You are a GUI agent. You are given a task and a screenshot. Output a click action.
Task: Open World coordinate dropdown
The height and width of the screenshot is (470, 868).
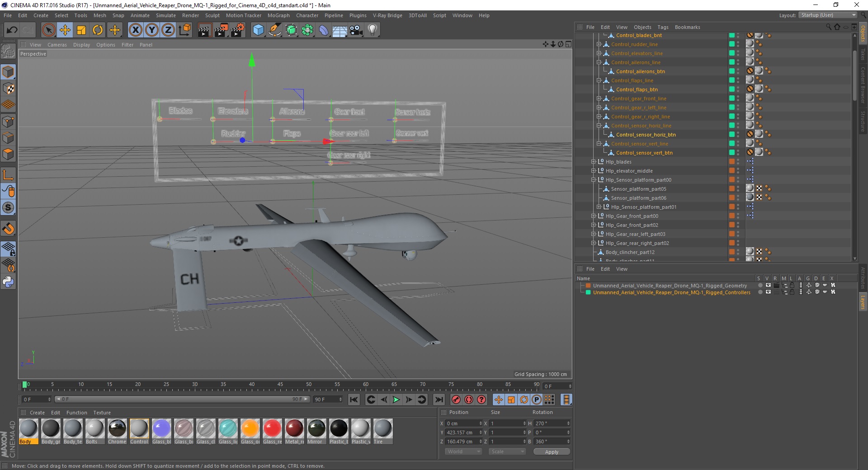point(463,451)
